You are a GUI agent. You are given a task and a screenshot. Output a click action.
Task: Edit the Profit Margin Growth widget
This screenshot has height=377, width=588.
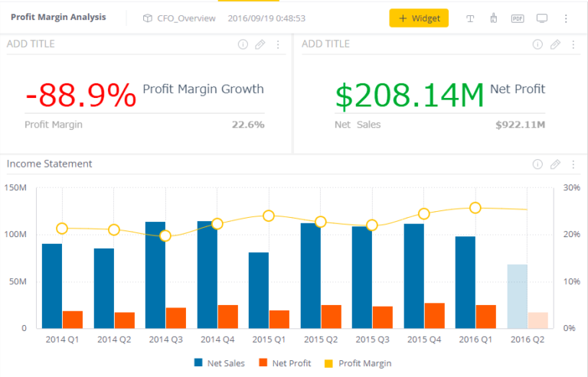point(260,45)
